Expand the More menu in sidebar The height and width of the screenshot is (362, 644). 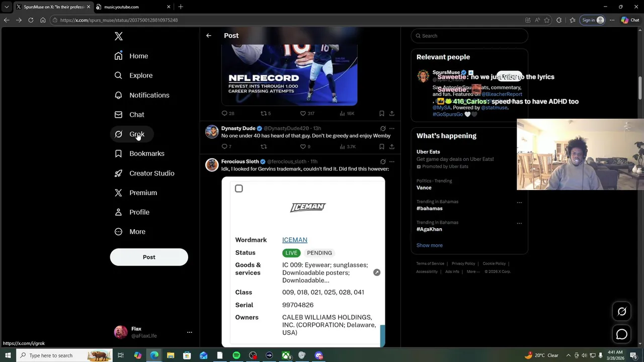(130, 232)
